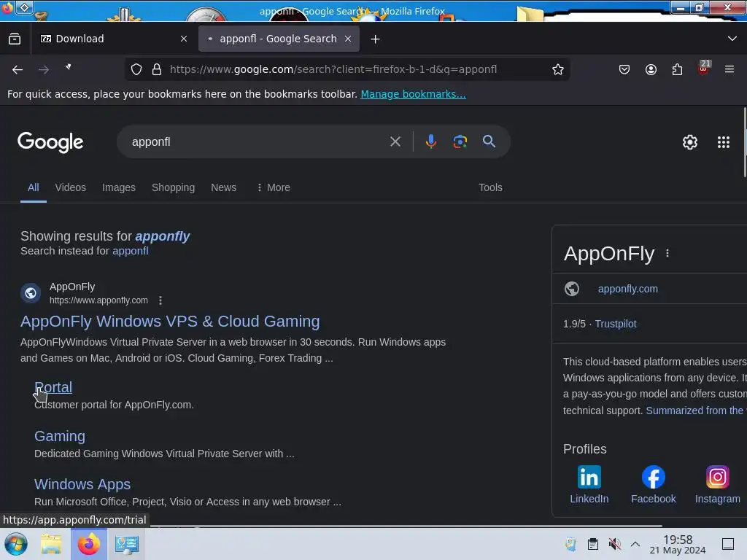Switch to Shopping results
Image resolution: width=747 pixels, height=560 pixels.
174,187
